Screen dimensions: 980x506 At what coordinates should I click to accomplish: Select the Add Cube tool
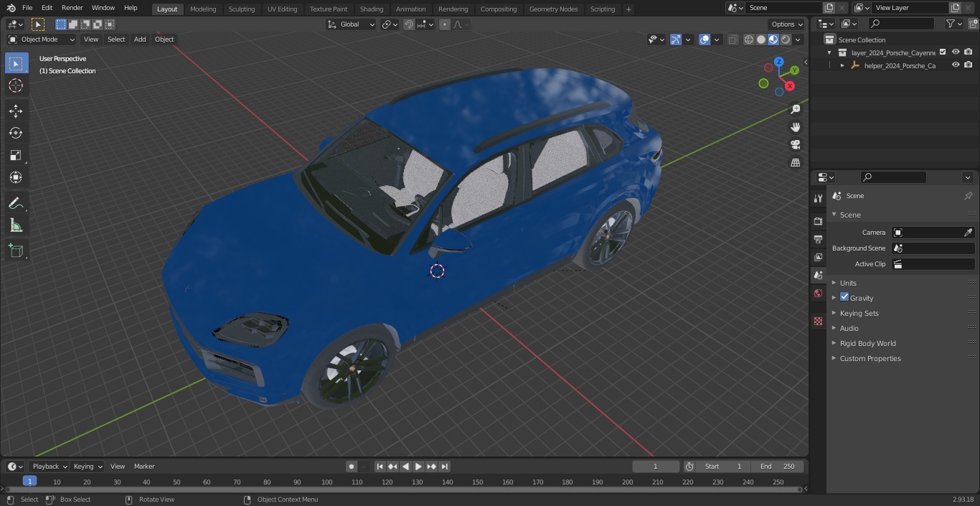point(16,250)
